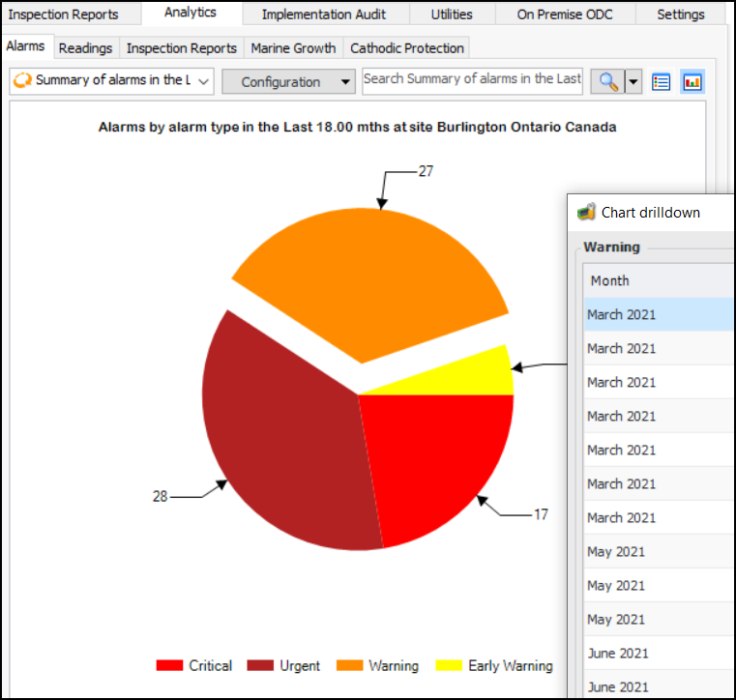
Task: Click the Early Warning legend color swatch
Action: pyautogui.click(x=449, y=665)
